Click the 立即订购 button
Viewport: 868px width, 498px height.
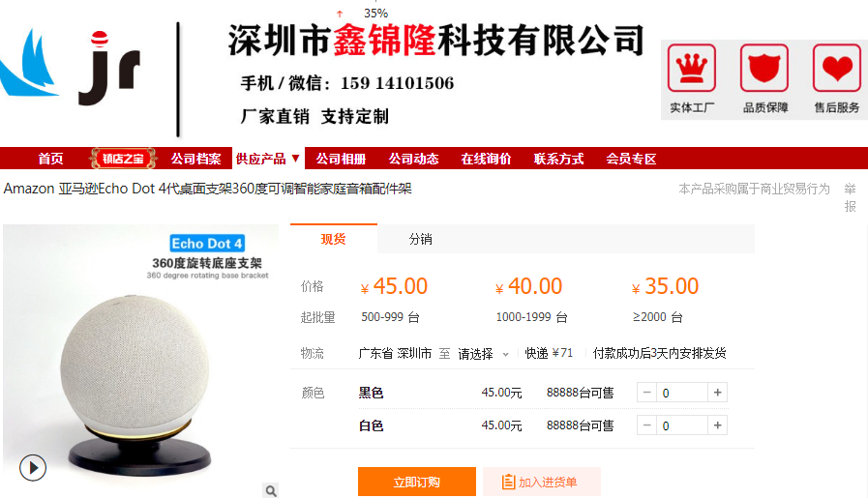tap(417, 482)
